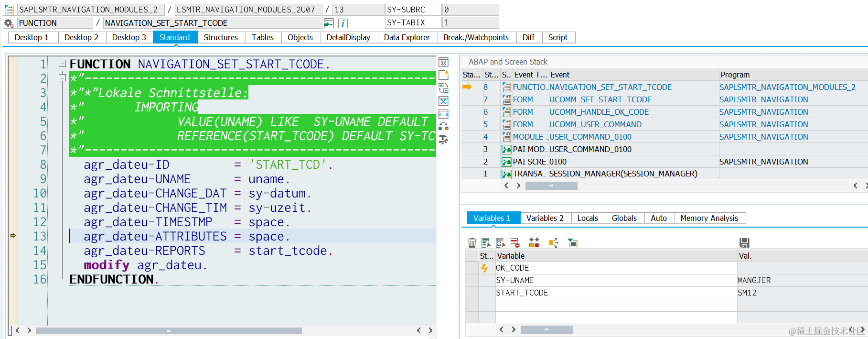Switch to the Auto tab
868x339 pixels.
tap(659, 218)
